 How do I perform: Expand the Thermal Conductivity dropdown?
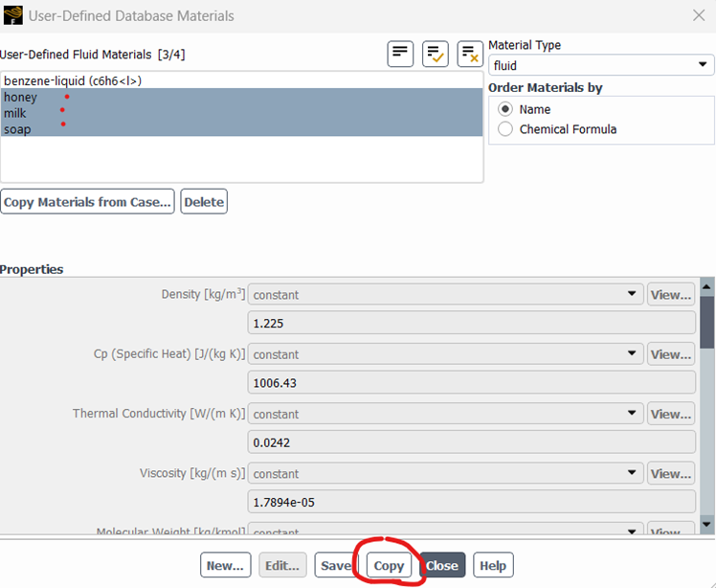[445, 415]
